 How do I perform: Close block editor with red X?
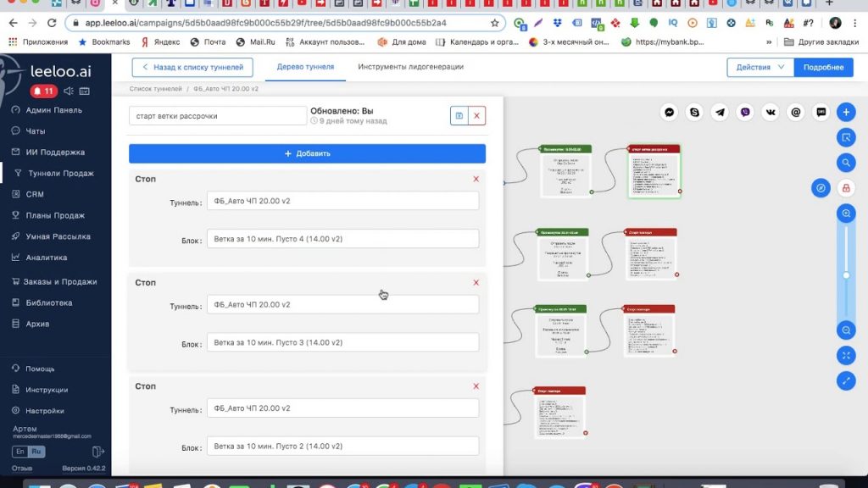476,115
